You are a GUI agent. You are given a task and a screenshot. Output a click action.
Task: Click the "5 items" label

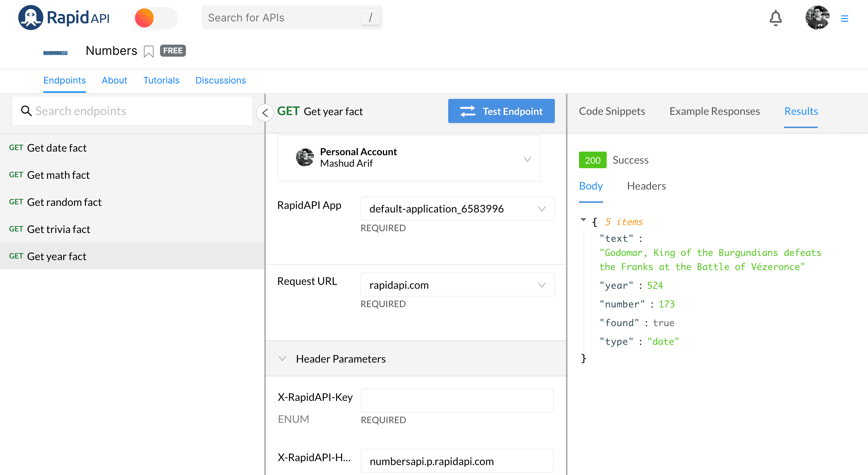click(624, 222)
